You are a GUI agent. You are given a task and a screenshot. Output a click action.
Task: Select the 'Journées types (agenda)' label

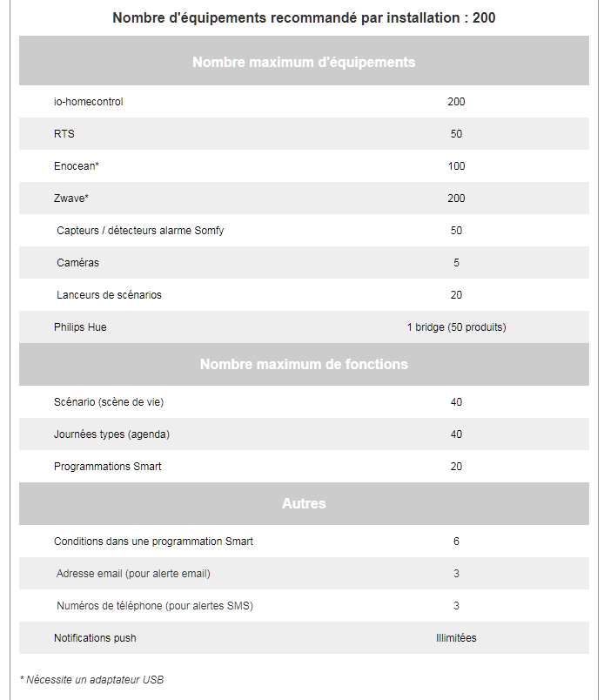click(x=111, y=434)
